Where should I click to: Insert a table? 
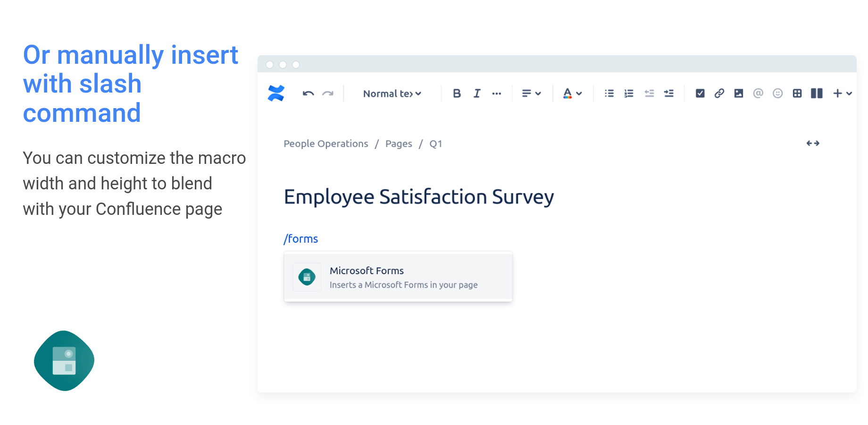(797, 93)
